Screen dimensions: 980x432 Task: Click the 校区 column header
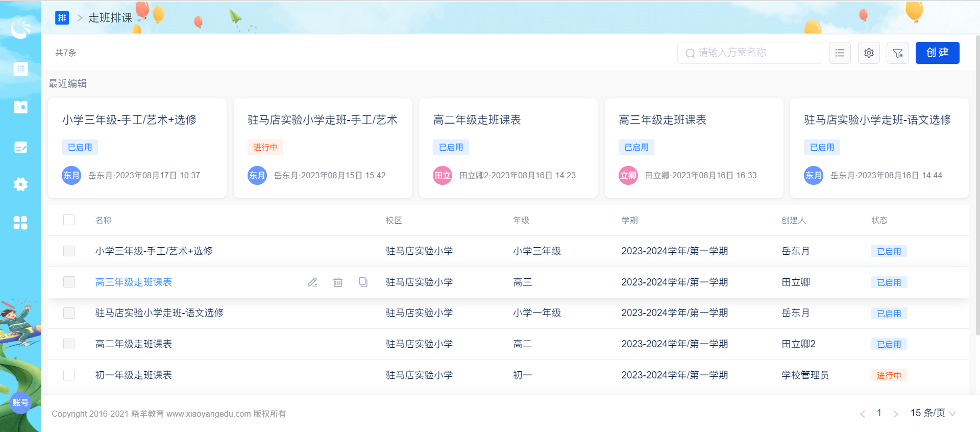(x=394, y=220)
